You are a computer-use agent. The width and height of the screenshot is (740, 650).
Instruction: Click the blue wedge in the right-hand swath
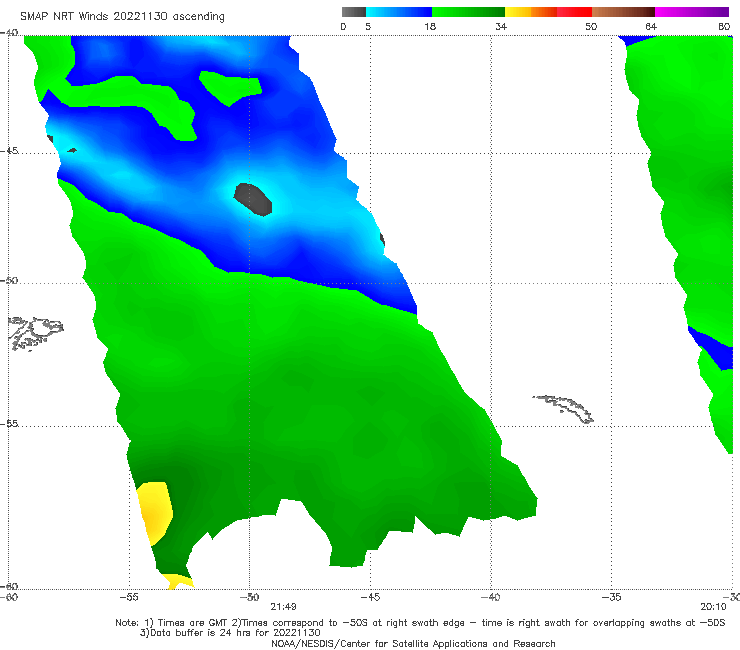(713, 348)
